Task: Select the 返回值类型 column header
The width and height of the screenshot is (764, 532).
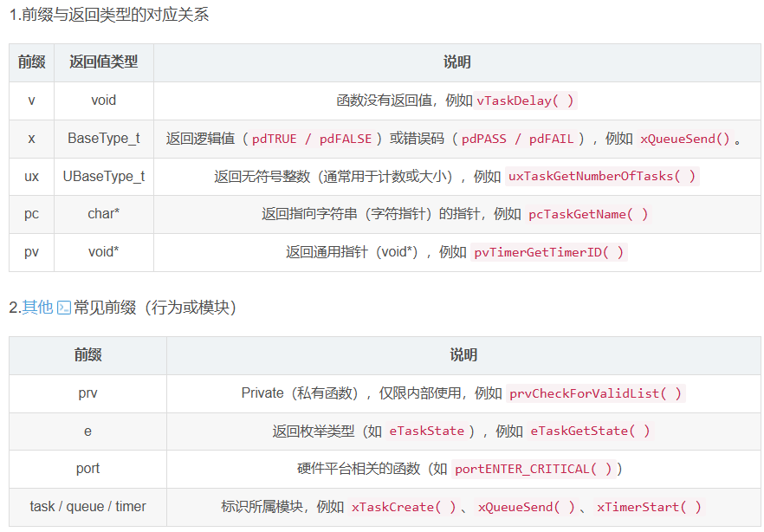Action: click(x=104, y=62)
